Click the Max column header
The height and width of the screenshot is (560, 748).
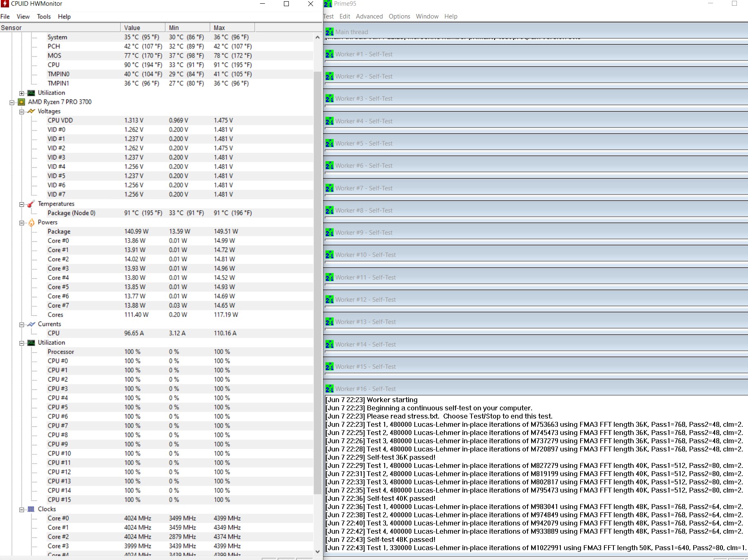click(232, 28)
